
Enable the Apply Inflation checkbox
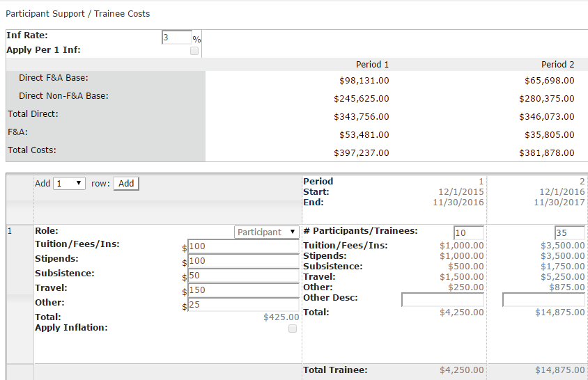tap(293, 328)
